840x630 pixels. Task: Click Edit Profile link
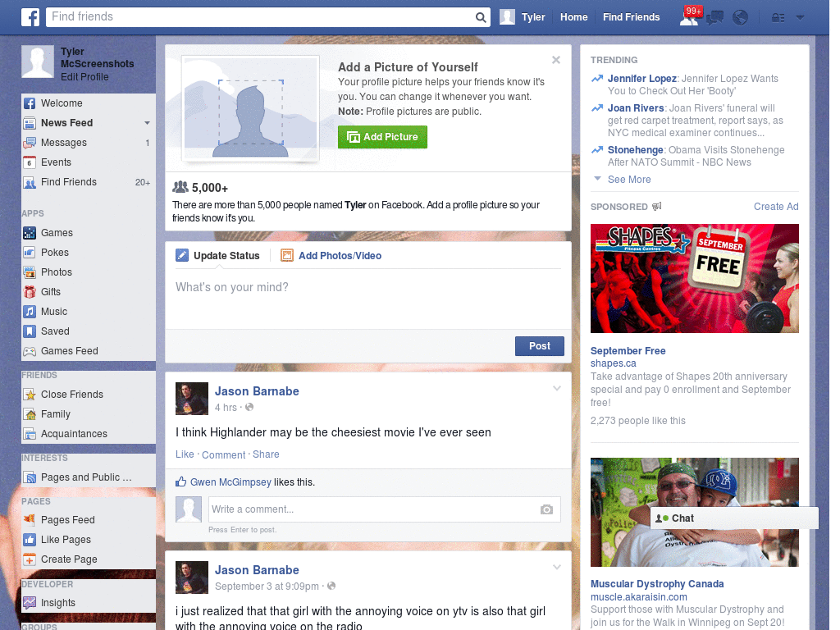point(84,76)
